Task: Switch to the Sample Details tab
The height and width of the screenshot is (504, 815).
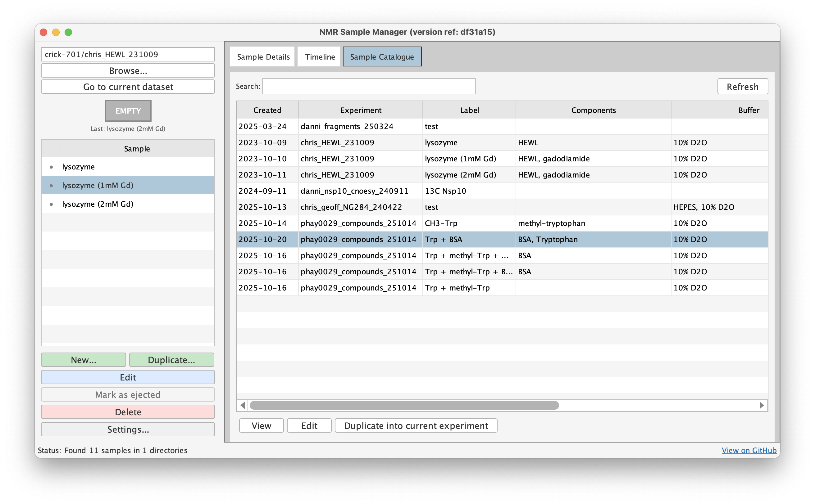Action: click(262, 56)
